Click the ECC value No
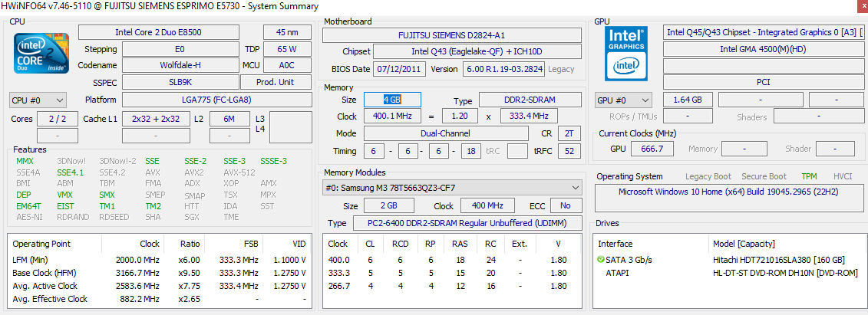Viewport: 868px width, 315px height. coord(566,205)
